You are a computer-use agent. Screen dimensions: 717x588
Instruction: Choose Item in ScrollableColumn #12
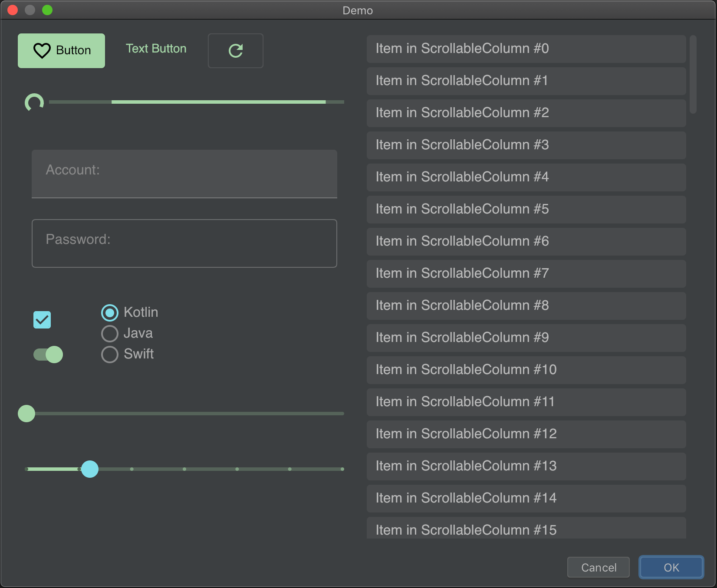point(526,434)
